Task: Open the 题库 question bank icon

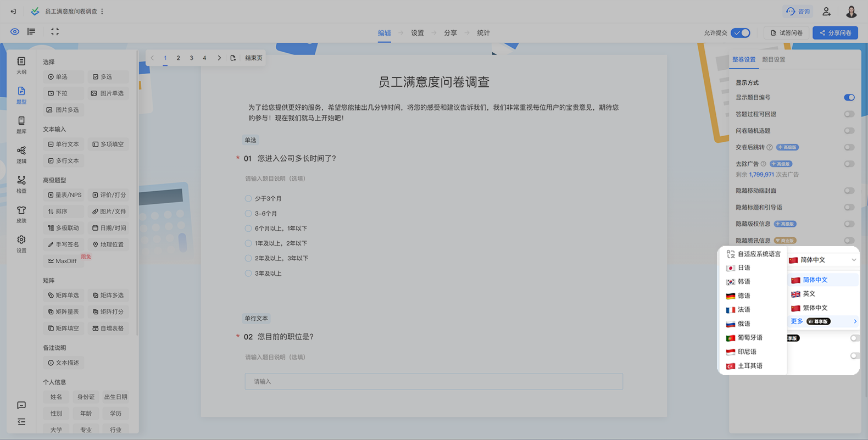Action: tap(21, 124)
